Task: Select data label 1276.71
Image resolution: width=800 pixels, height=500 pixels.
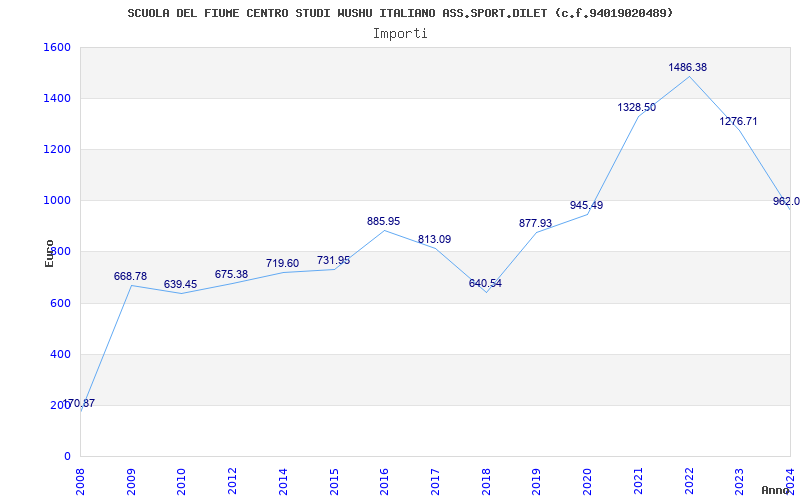Action: coord(738,121)
